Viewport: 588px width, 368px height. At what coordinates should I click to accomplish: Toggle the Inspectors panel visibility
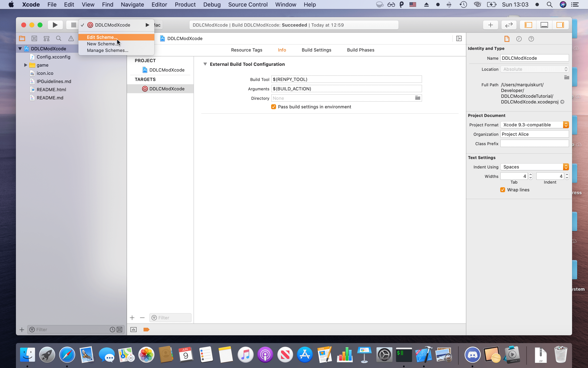click(x=560, y=25)
